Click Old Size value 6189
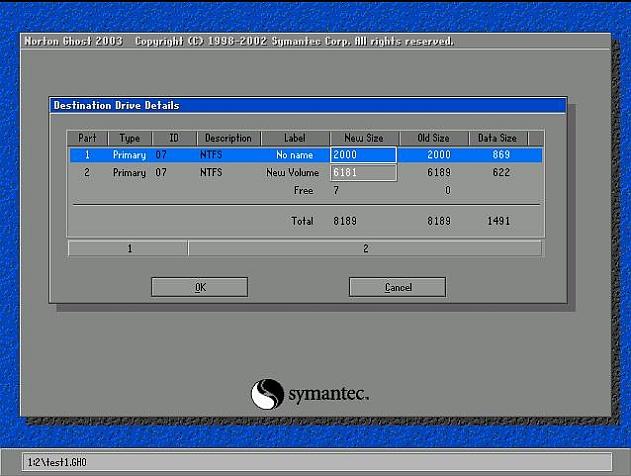Image resolution: width=631 pixels, height=476 pixels. coord(439,173)
